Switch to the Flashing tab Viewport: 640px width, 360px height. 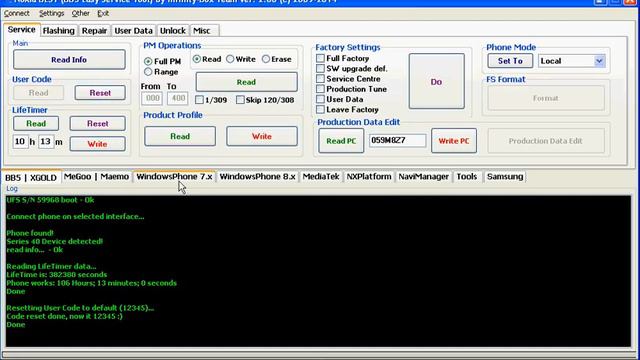coord(58,31)
